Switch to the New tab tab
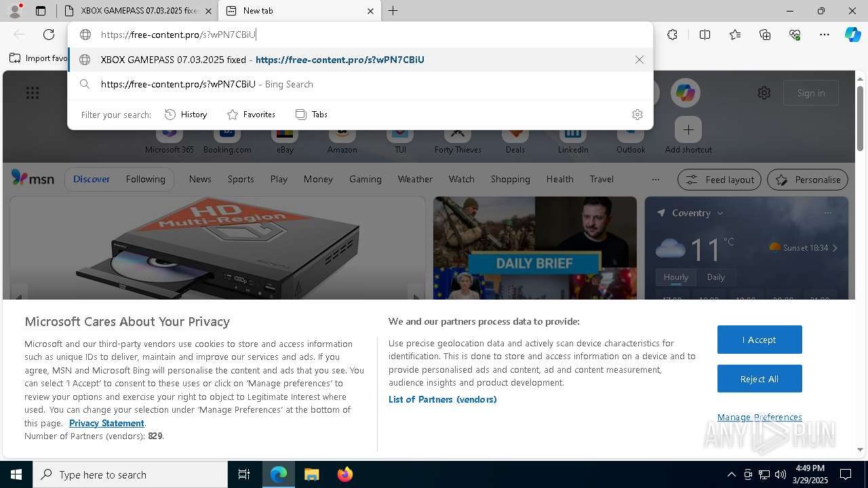Viewport: 868px width, 488px height. (x=298, y=11)
